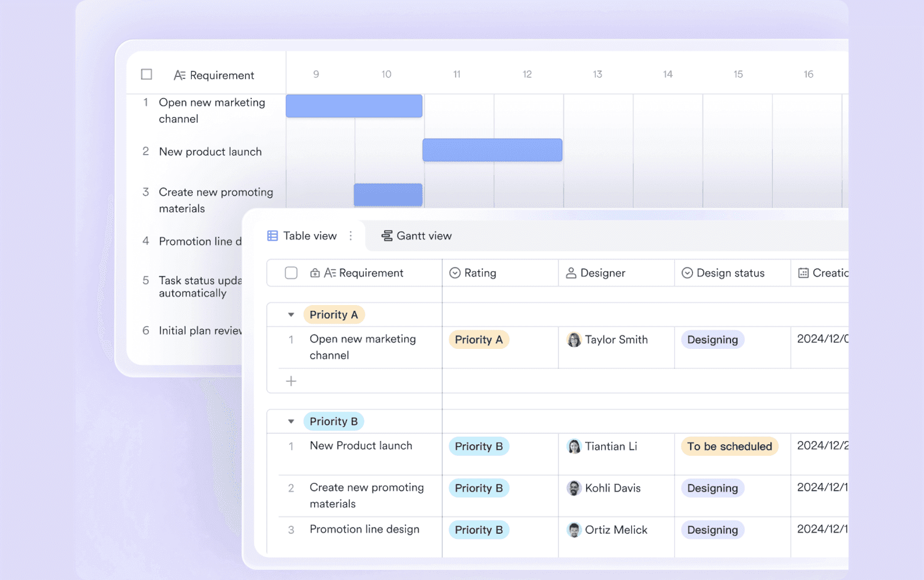Viewport: 924px width, 580px height.
Task: Click the plus button to add a new requirement
Action: tap(291, 381)
